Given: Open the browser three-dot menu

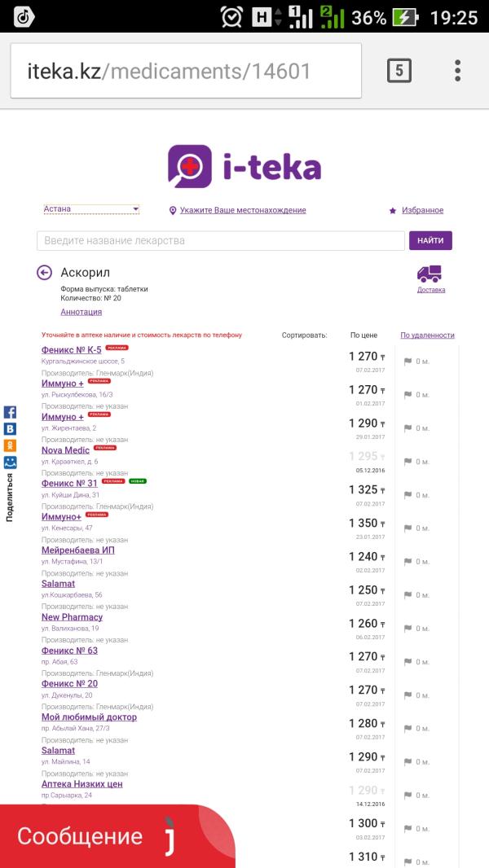Looking at the screenshot, I should pyautogui.click(x=457, y=71).
